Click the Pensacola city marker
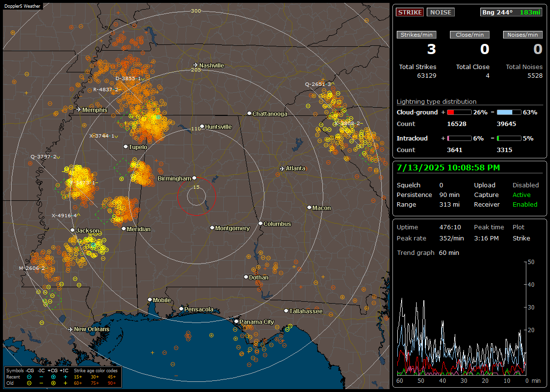This screenshot has width=550, height=392. [181, 308]
